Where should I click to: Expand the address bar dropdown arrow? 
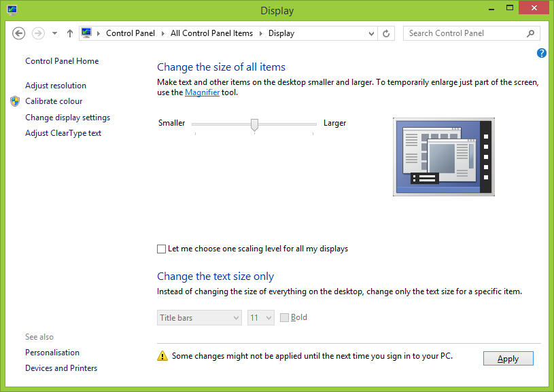pyautogui.click(x=371, y=33)
